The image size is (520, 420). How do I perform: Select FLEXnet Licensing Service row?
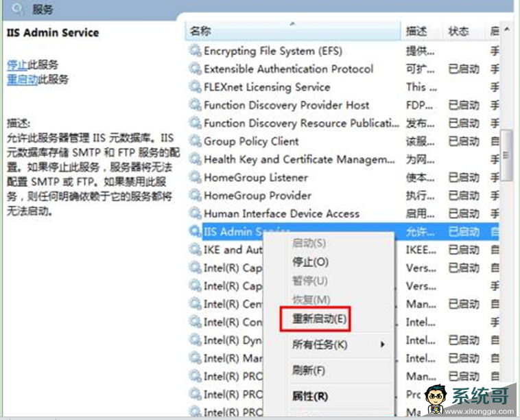click(x=267, y=87)
